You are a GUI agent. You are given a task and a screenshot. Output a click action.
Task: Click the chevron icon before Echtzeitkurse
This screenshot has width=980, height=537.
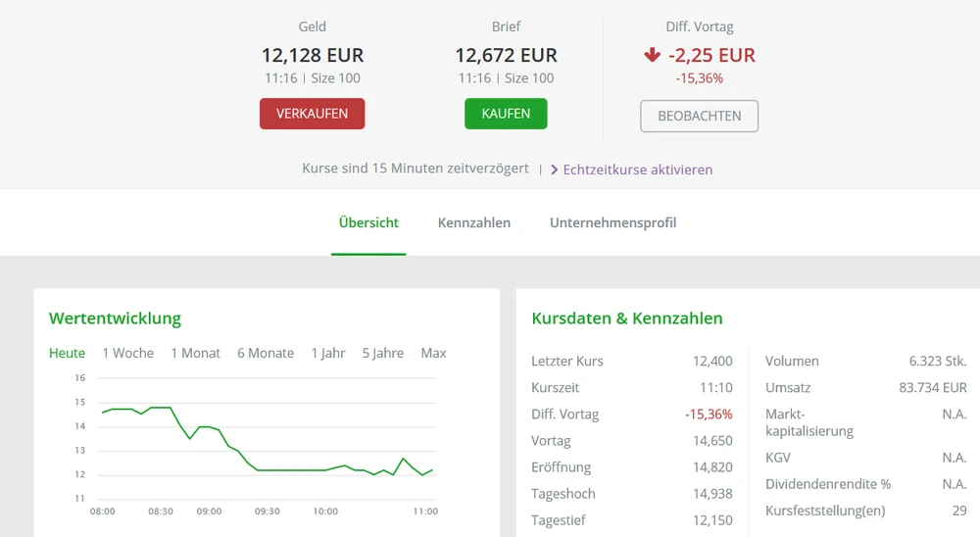tap(555, 170)
